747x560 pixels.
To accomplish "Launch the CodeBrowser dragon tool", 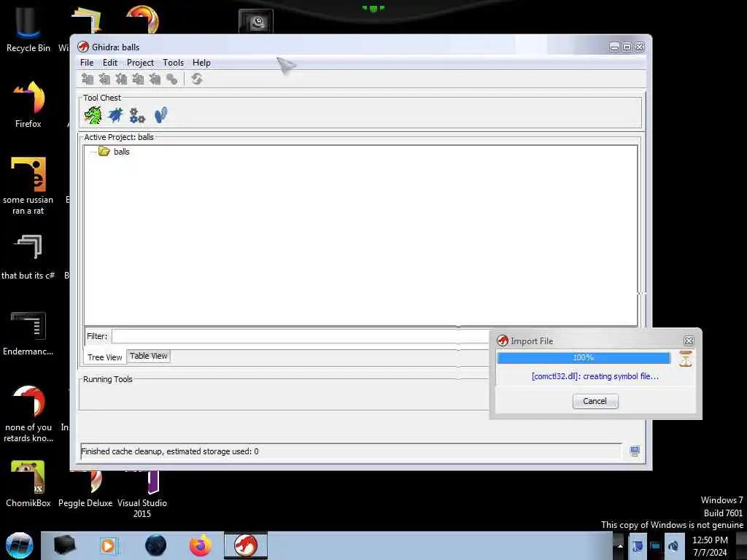I will 93,115.
